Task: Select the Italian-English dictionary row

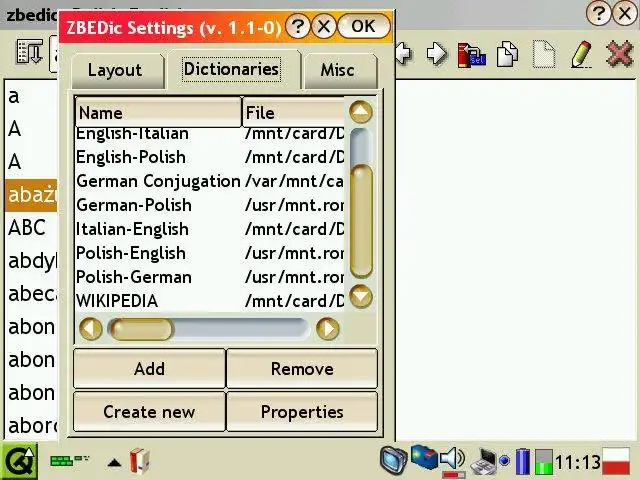Action: click(x=210, y=229)
